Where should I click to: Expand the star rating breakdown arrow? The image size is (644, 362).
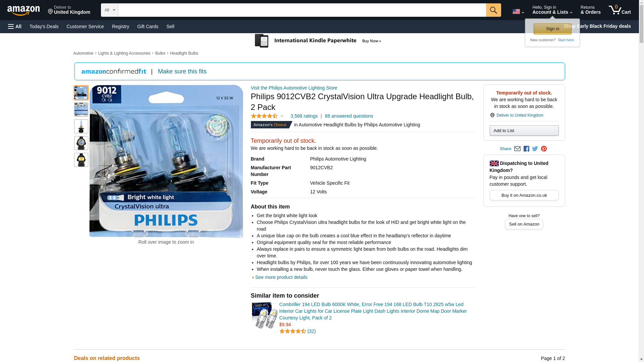pos(282,116)
